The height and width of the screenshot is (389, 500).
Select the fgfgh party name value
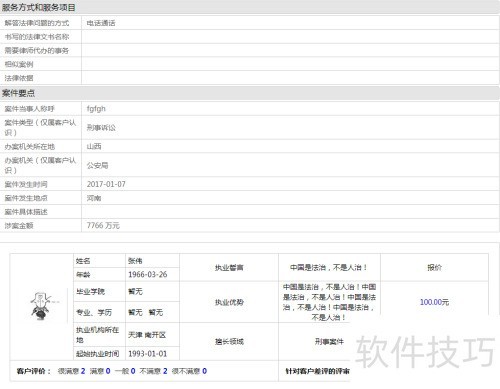click(x=96, y=109)
